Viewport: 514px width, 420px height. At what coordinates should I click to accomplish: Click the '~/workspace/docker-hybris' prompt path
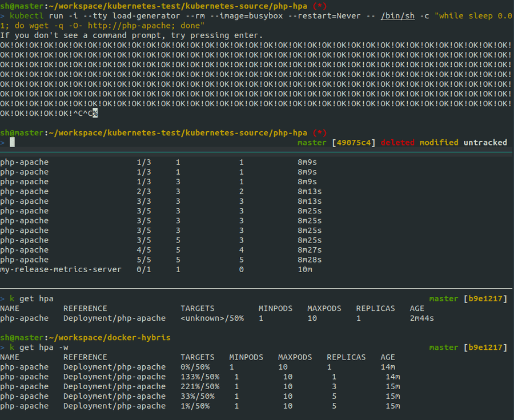coord(110,338)
